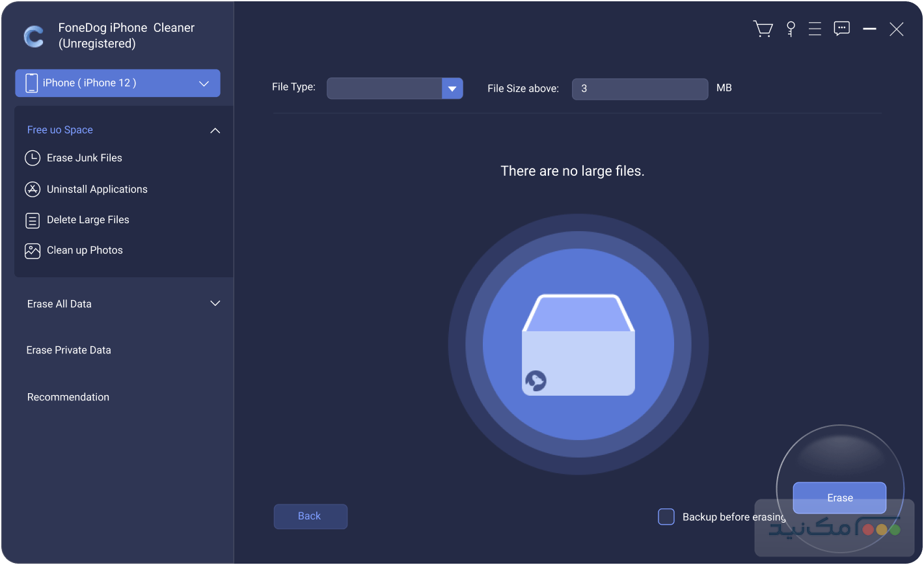Open the iPhone 12 device selector

[118, 83]
